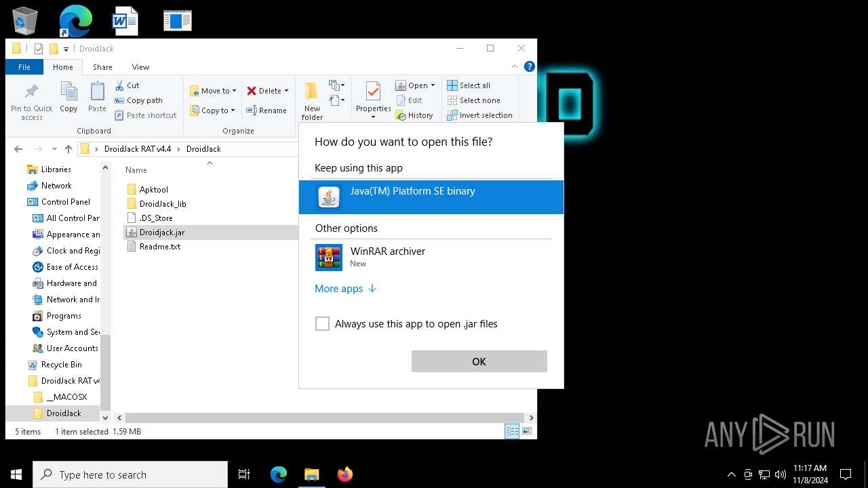The image size is (868, 488).
Task: Click the taskbar search box
Action: (130, 474)
